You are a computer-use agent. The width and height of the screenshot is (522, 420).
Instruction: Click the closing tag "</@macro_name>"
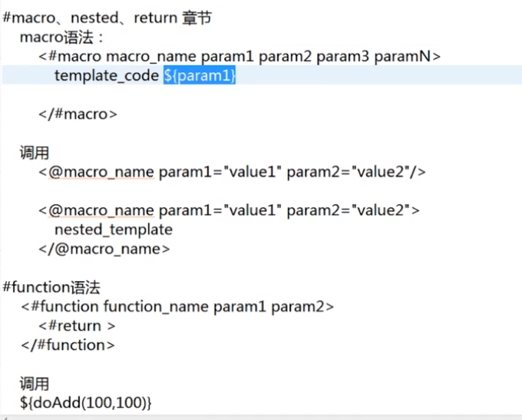[x=104, y=249]
